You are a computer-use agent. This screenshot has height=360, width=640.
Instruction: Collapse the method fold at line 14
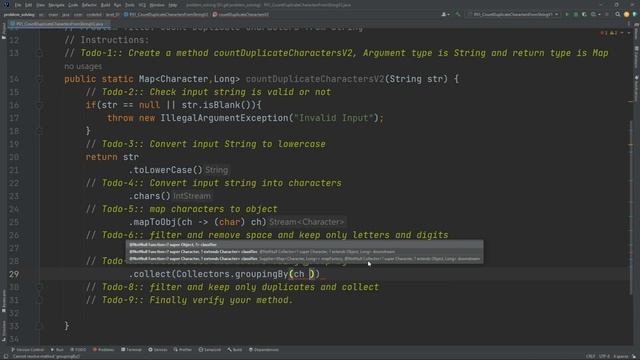tap(40, 79)
